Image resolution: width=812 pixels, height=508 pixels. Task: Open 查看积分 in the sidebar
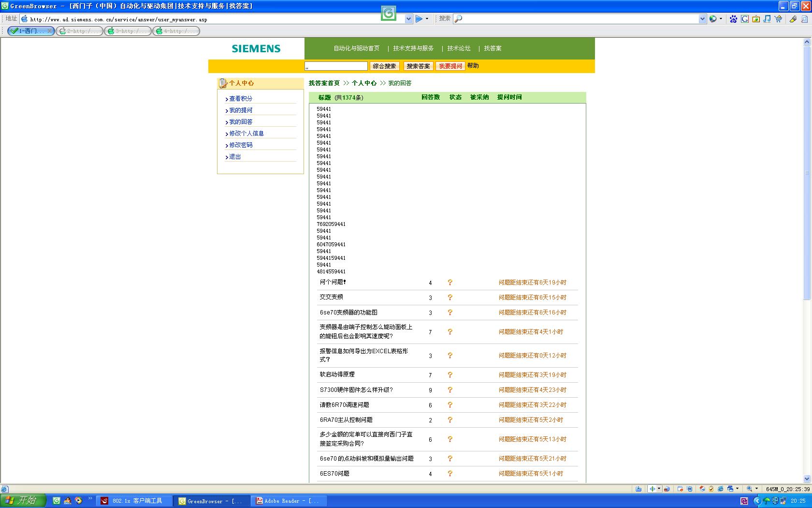tap(241, 99)
